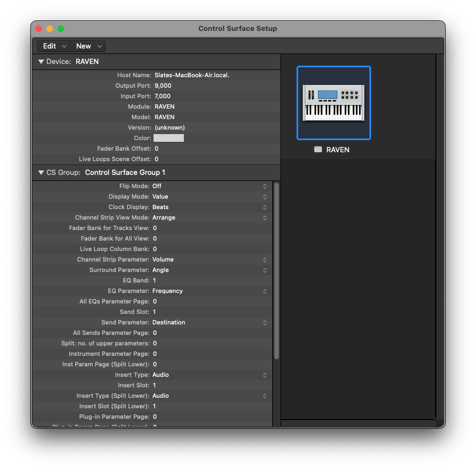The width and height of the screenshot is (476, 469).
Task: Click the Control Surface Group 1 name
Action: (125, 173)
